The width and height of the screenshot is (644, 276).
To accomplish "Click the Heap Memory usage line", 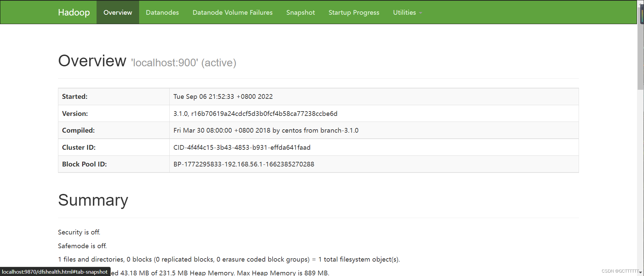I will pos(220,273).
